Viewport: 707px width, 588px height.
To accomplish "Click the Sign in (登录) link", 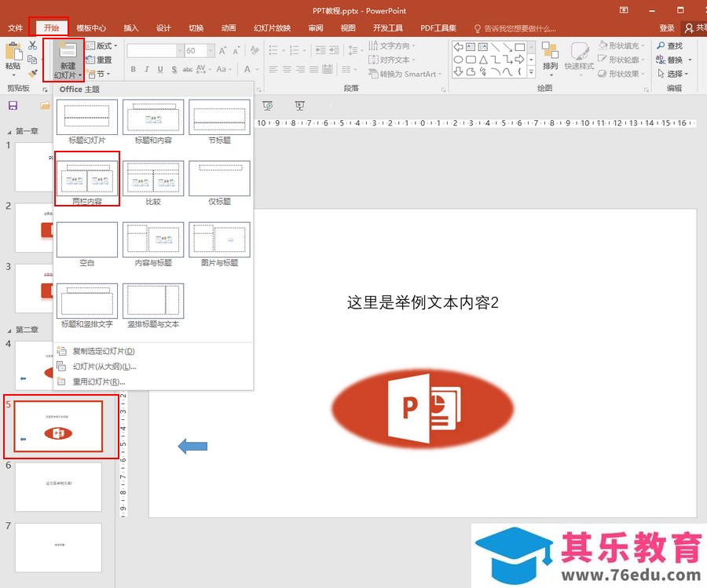I will pos(667,28).
